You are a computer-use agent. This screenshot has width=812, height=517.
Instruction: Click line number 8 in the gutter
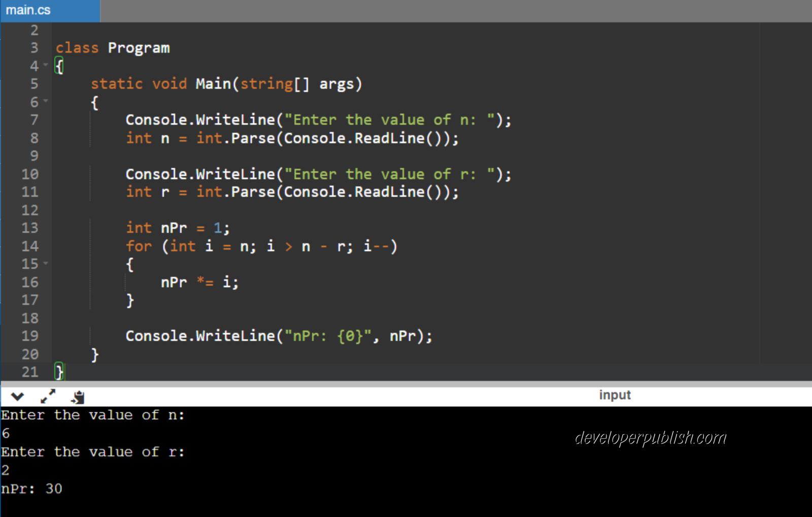tap(33, 138)
